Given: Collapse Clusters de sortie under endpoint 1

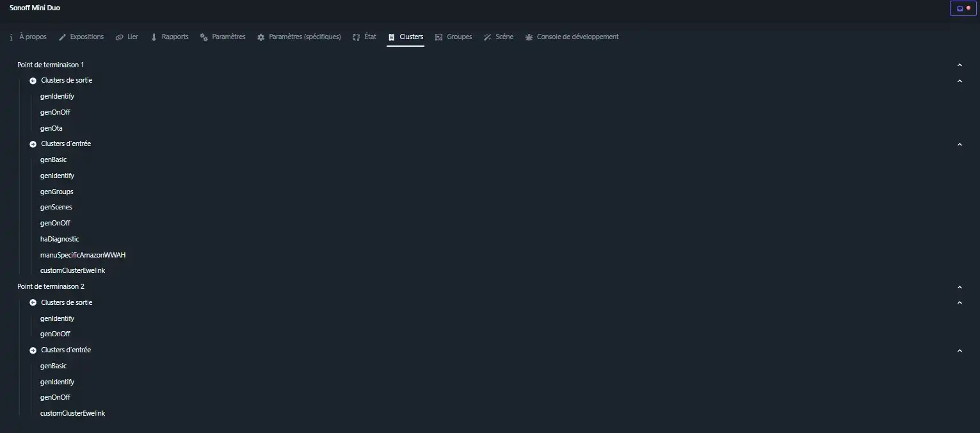Looking at the screenshot, I should 959,81.
